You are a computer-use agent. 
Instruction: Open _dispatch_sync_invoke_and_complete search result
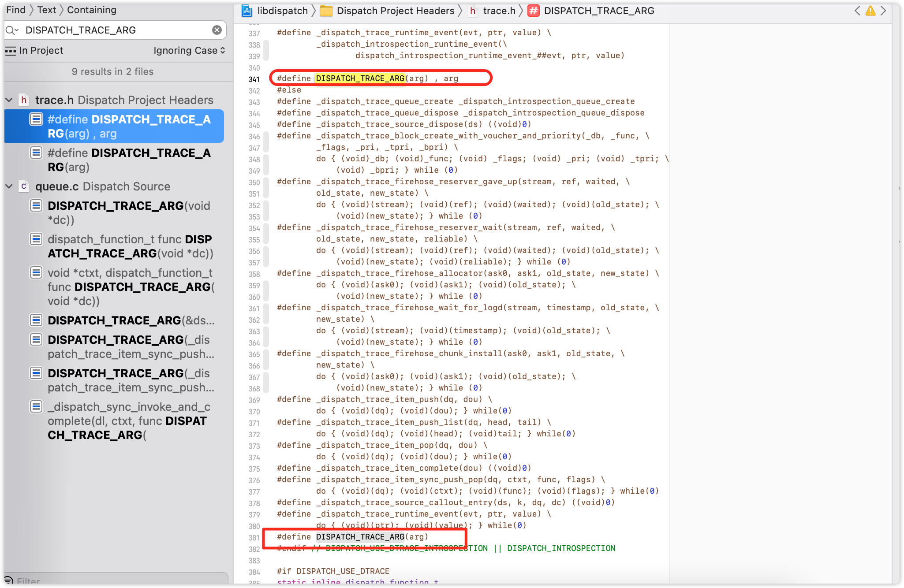(128, 421)
